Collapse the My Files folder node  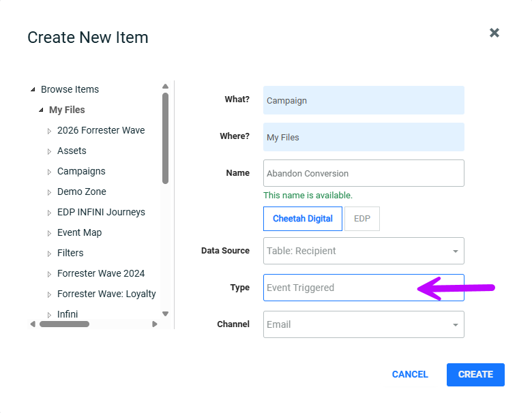41,110
